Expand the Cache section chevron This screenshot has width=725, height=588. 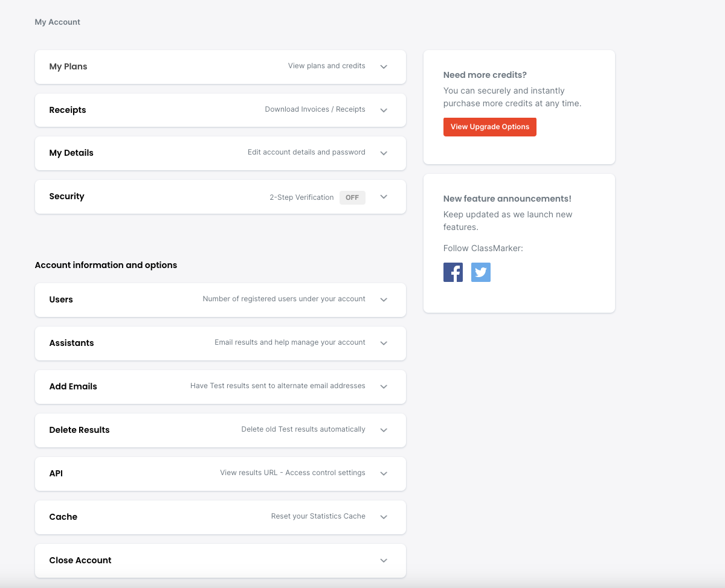[384, 517]
